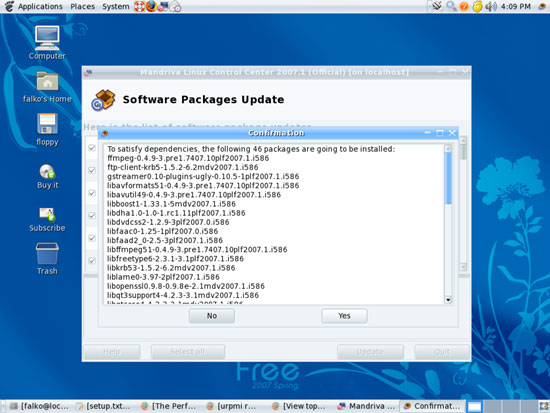
Task: Select the libavformats51 package line
Action: click(x=203, y=186)
